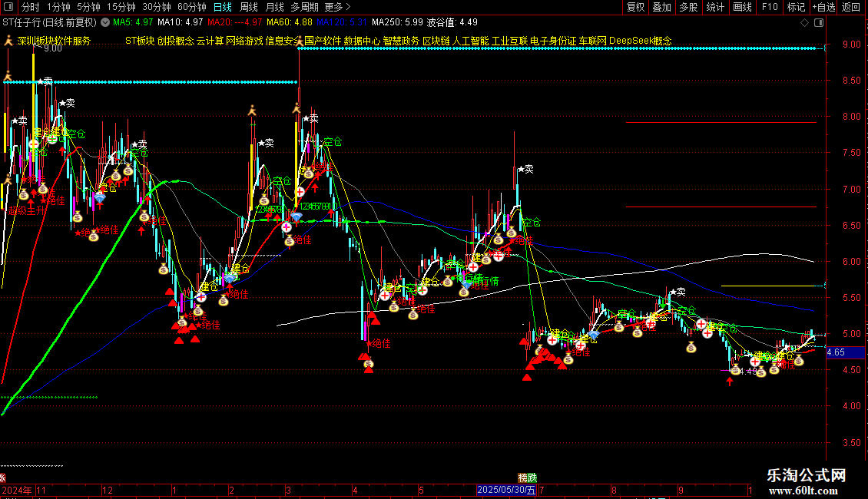Click the 2024年 label on time axis
The height and width of the screenshot is (499, 868).
tap(17, 490)
